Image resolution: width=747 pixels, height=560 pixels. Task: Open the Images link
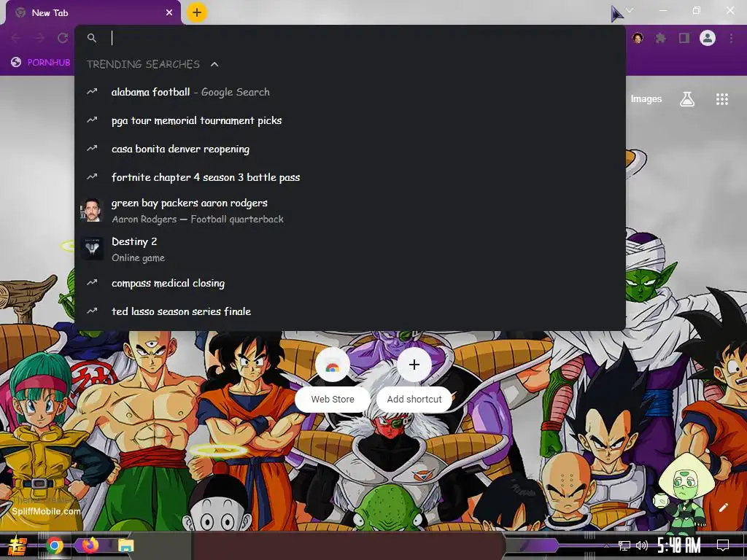tap(646, 99)
